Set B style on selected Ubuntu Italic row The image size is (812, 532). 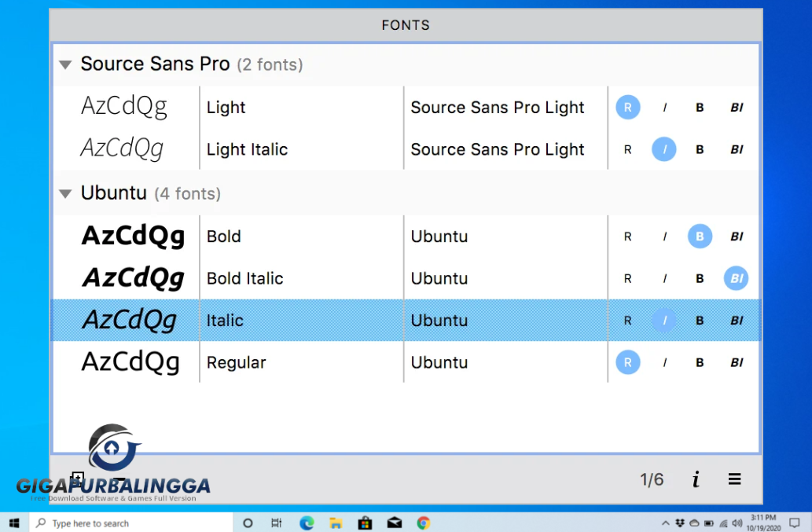pos(700,321)
